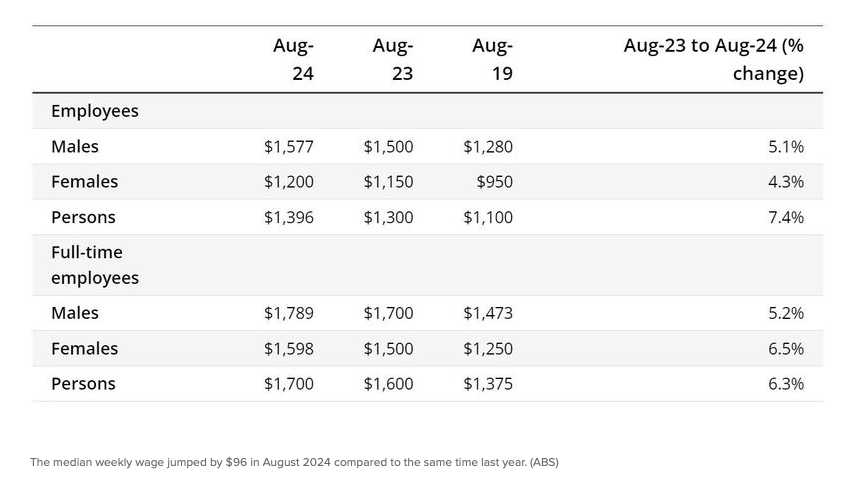
Task: Click the 6.5% change value
Action: (x=786, y=349)
